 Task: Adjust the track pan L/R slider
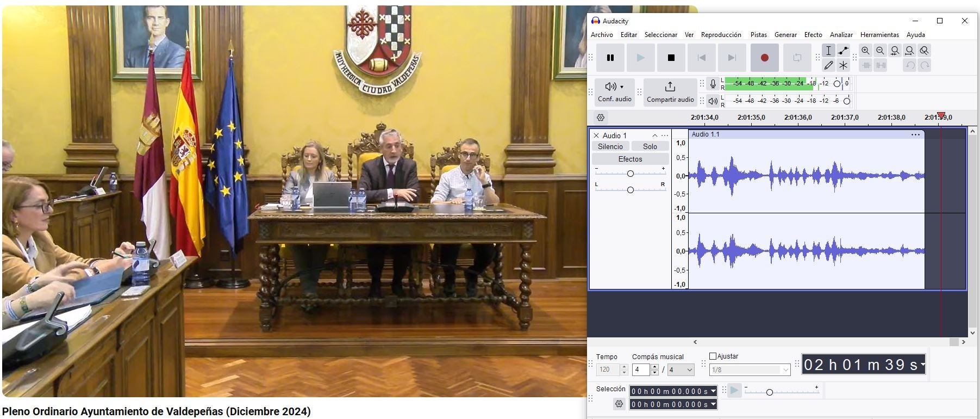coord(631,190)
